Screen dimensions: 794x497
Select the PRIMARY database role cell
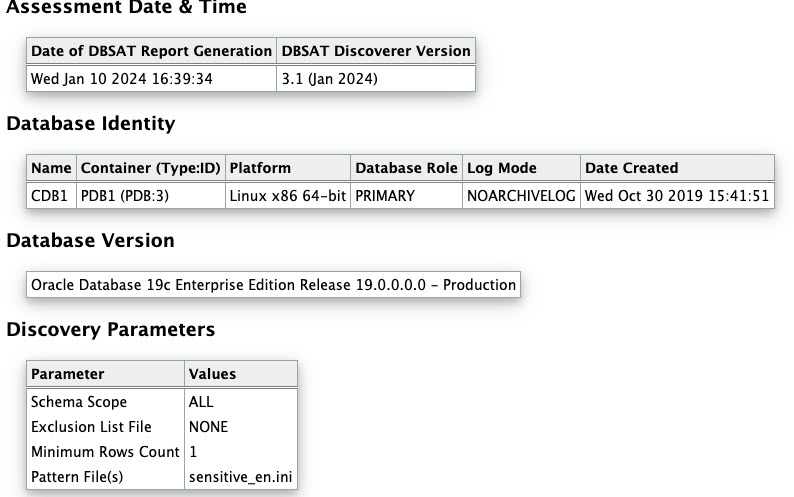point(406,196)
